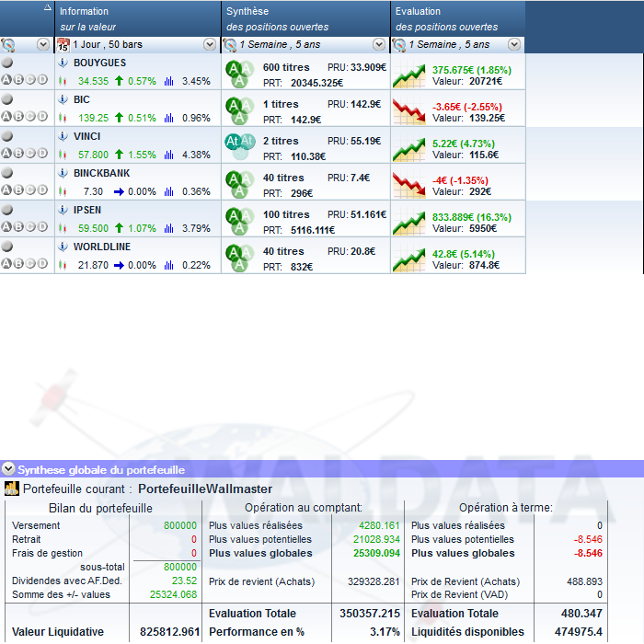
Task: Select list A for BOUYGUES row
Action: [6, 79]
